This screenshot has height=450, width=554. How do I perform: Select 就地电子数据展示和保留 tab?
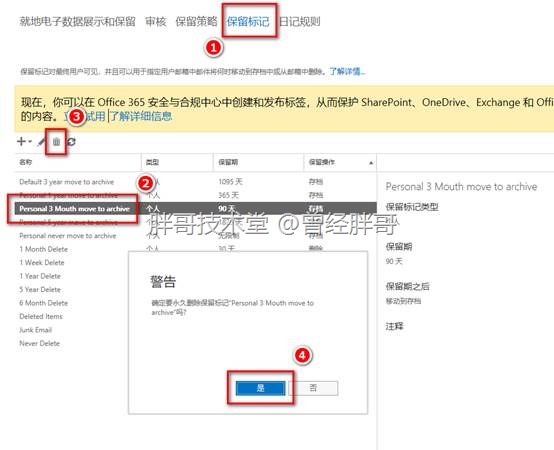click(x=77, y=22)
